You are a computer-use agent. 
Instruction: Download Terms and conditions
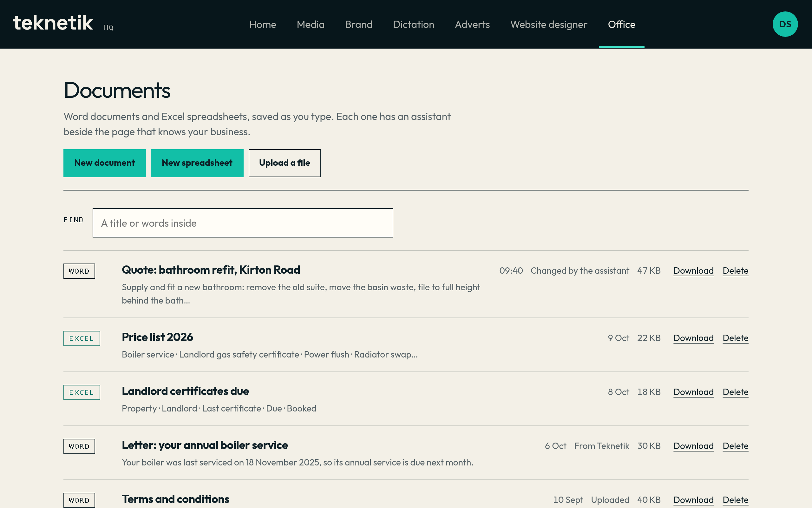(693, 500)
